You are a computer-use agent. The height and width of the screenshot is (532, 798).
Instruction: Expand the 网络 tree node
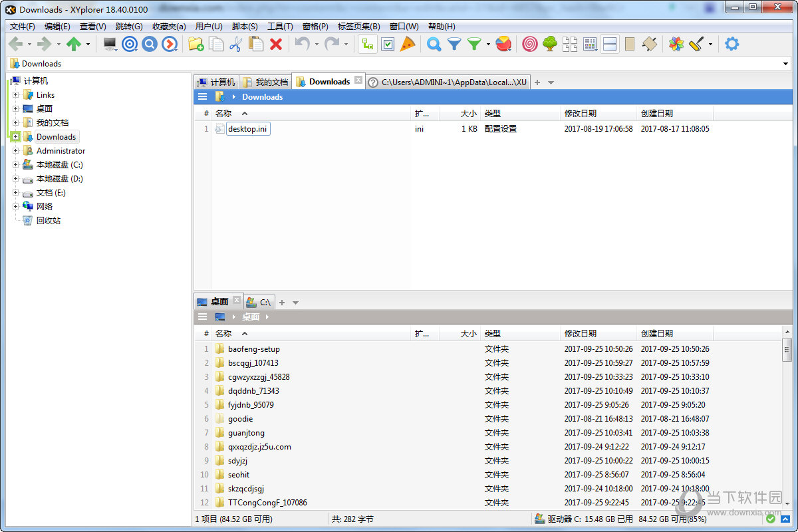[x=16, y=207]
